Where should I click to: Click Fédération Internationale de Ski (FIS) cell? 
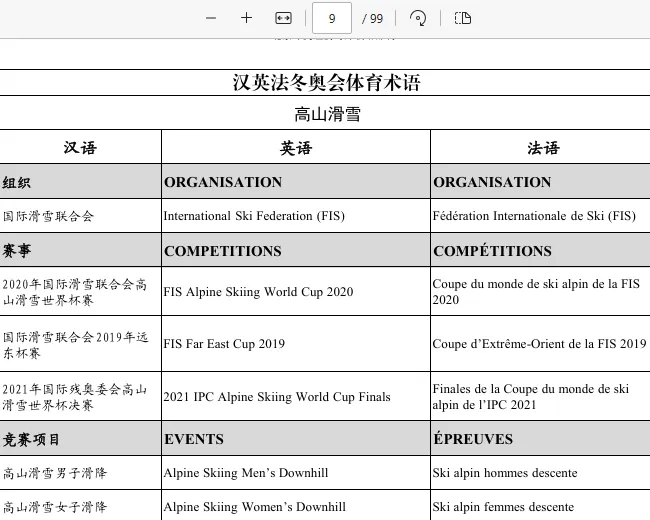tap(541, 216)
